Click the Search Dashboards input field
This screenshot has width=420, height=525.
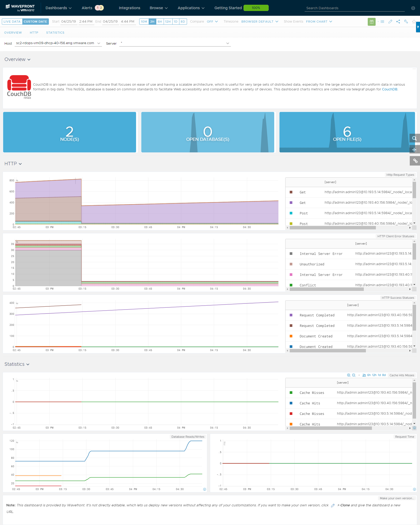[x=355, y=8]
